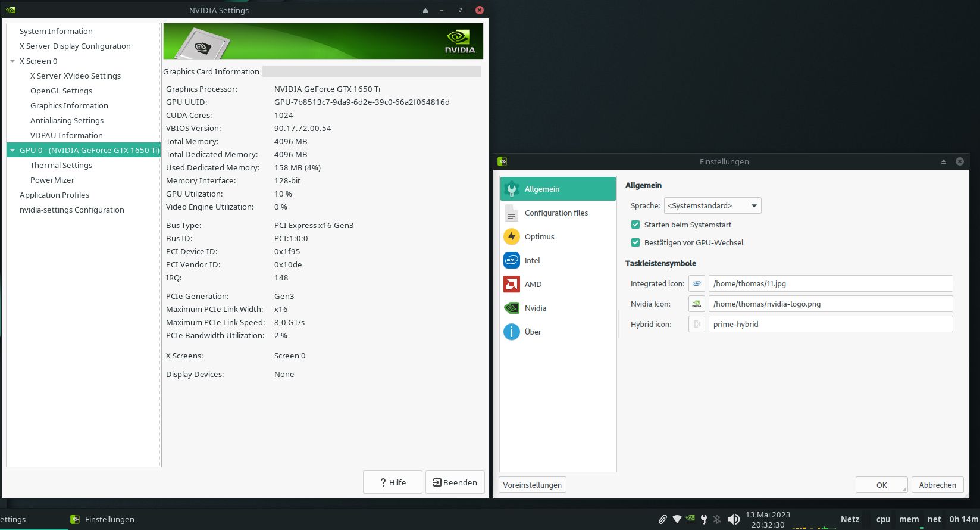The image size is (980, 530).
Task: Open the AMD settings section
Action: click(533, 284)
